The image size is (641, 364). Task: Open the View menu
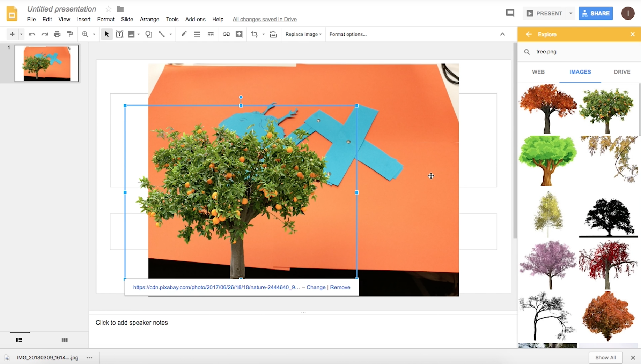point(64,19)
